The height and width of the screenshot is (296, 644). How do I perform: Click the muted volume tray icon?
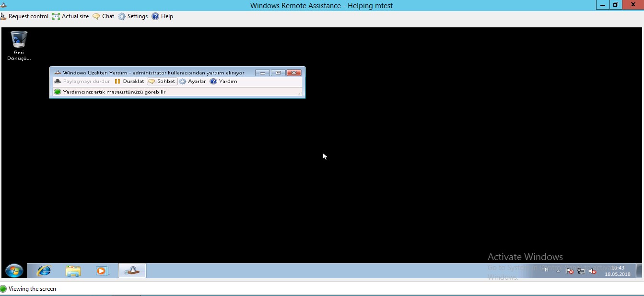pos(593,271)
